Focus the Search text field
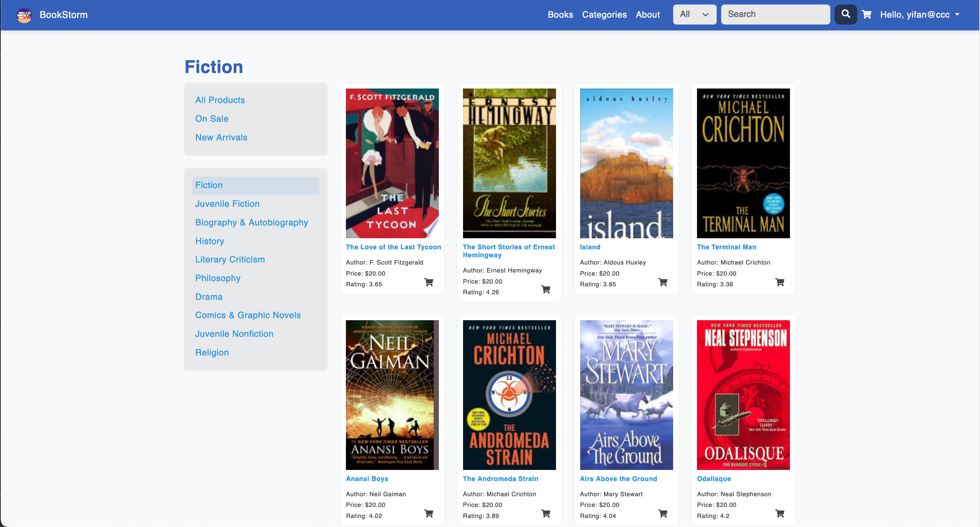The image size is (980, 527). pos(775,15)
